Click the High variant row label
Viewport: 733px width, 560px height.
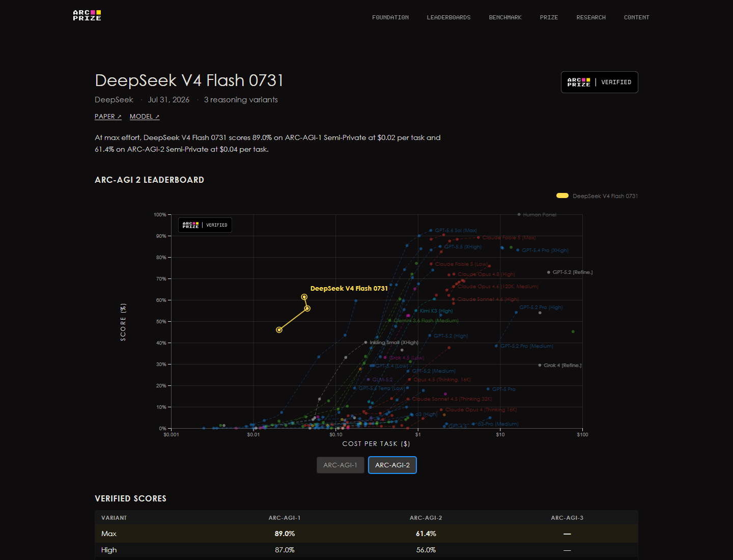click(109, 550)
